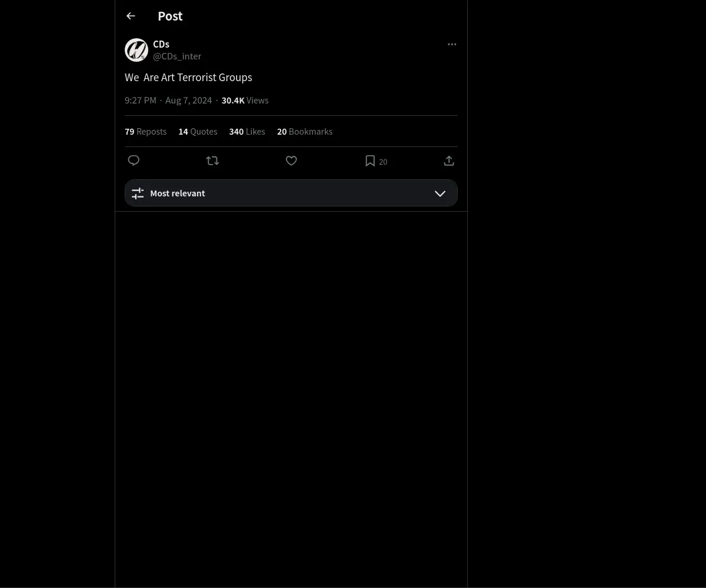
Task: Reply using the speech bubble icon
Action: (x=134, y=161)
